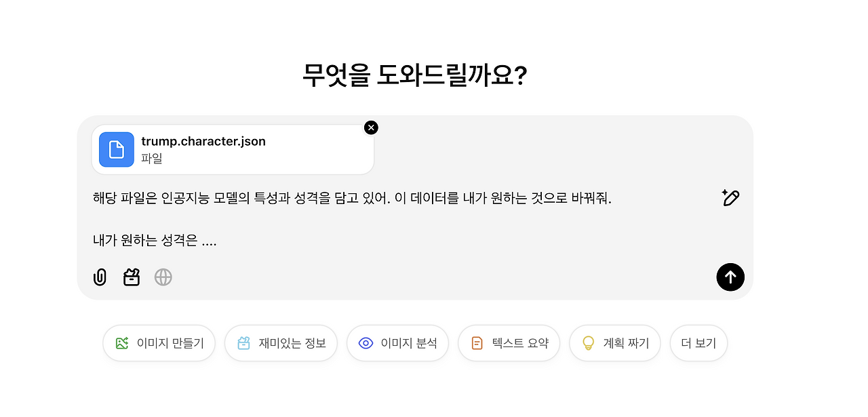The height and width of the screenshot is (417, 868).
Task: Click the eye icon for 이미지 분석
Action: (366, 343)
